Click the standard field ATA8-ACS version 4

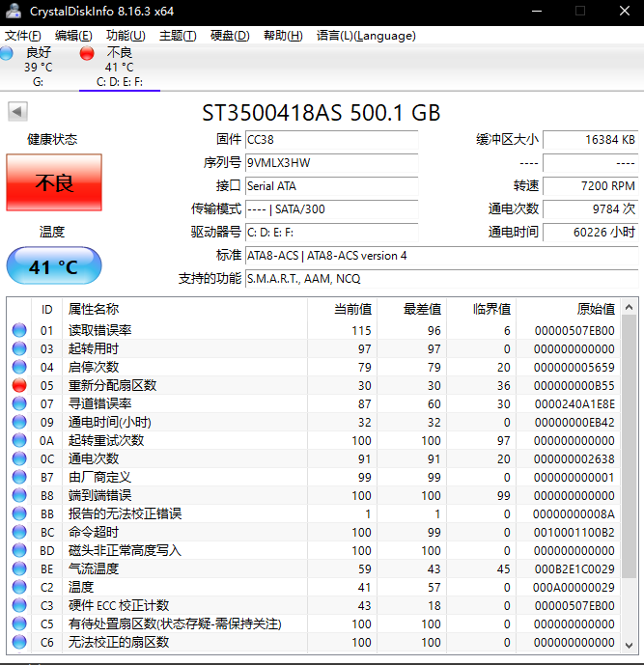(441, 256)
